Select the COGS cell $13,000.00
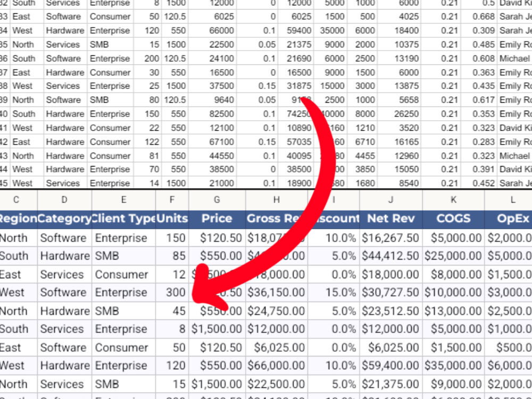Screen dimensions: 532x399 (453, 311)
